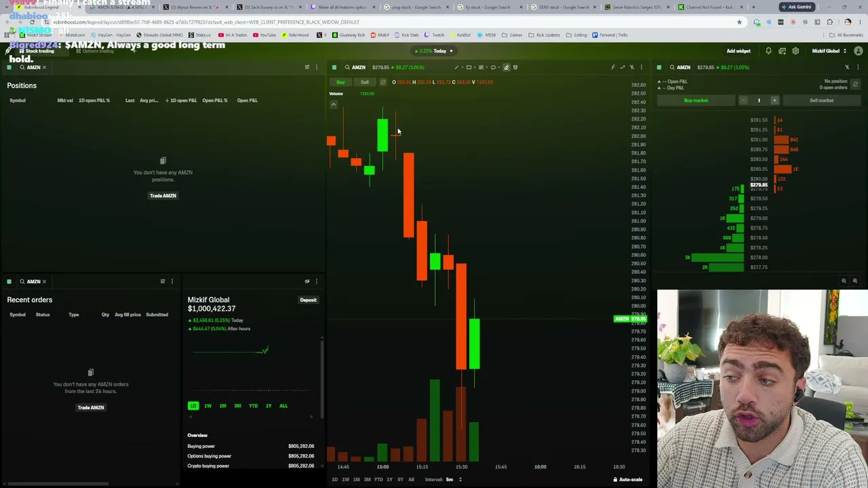The image size is (868, 488).
Task: Open the Today performance pill
Action: click(x=433, y=51)
